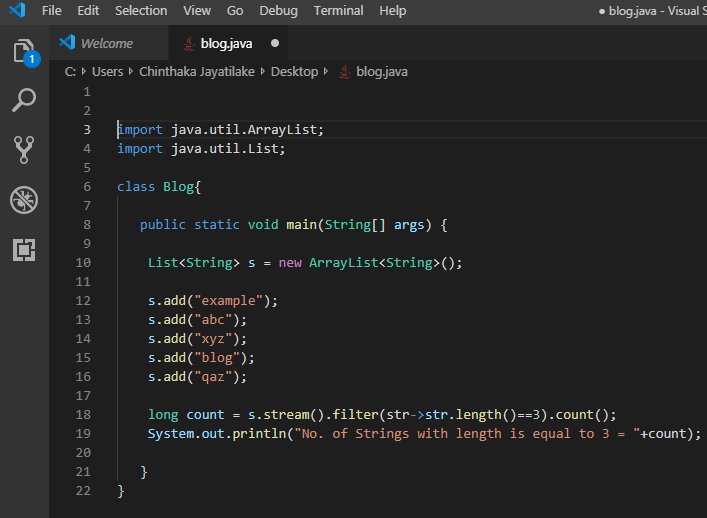Viewport: 707px width, 518px height.
Task: Click 'class Blog{' declaration
Action: (x=159, y=187)
